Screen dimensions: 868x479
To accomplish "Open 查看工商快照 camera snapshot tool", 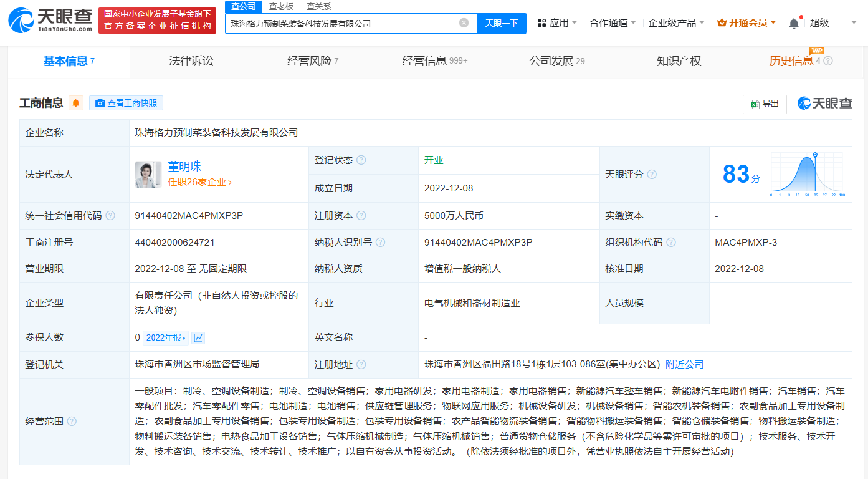I will pos(126,103).
